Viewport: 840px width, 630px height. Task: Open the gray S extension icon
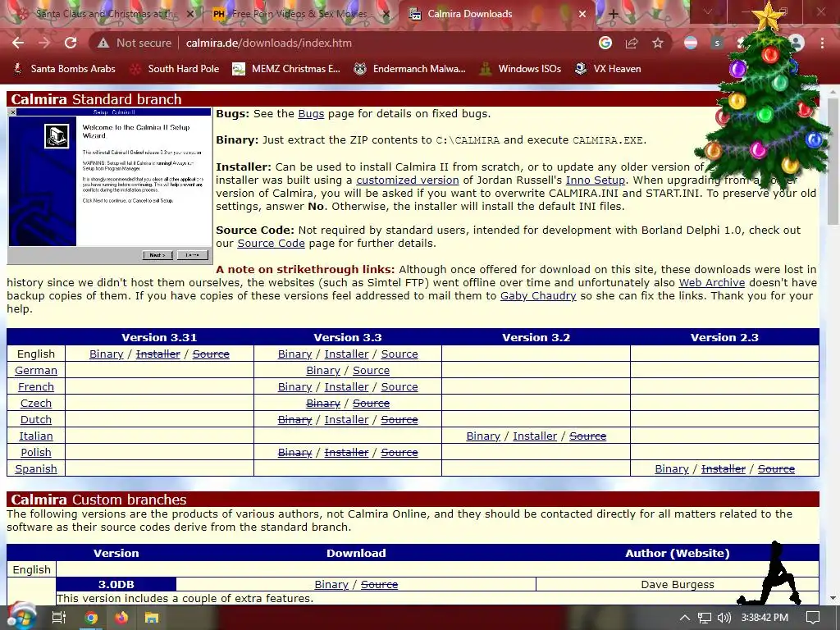[717, 43]
